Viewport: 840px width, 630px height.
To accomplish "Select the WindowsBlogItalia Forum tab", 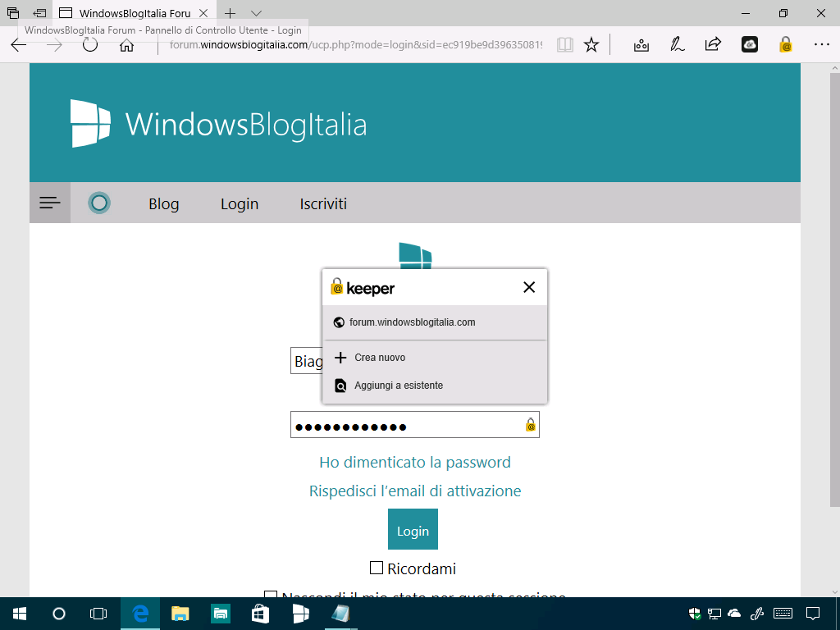I will click(135, 13).
